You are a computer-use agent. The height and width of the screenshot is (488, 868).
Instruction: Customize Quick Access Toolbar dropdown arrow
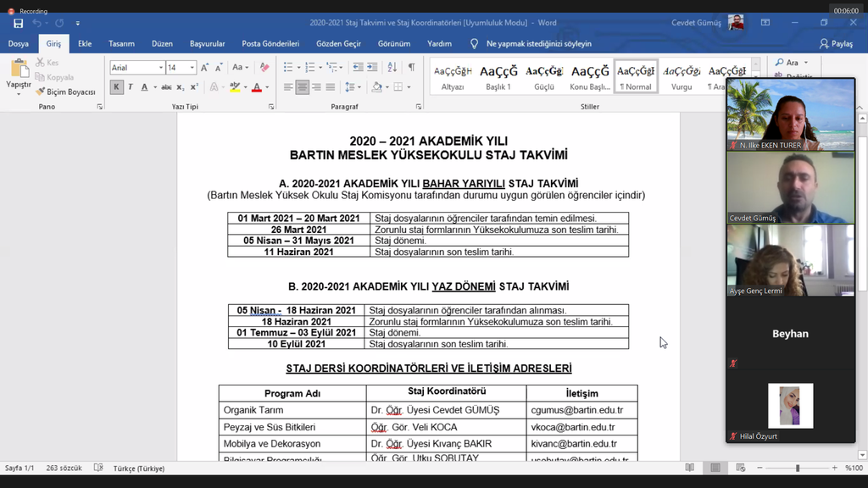click(77, 23)
